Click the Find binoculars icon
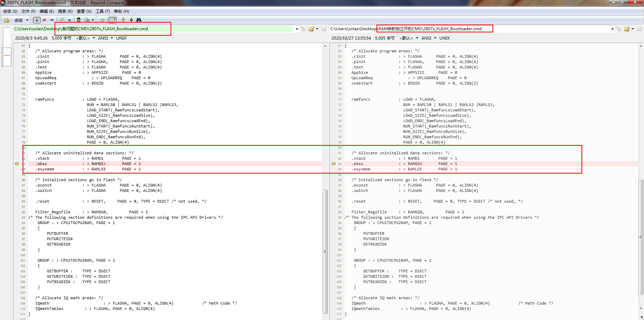 139,20
